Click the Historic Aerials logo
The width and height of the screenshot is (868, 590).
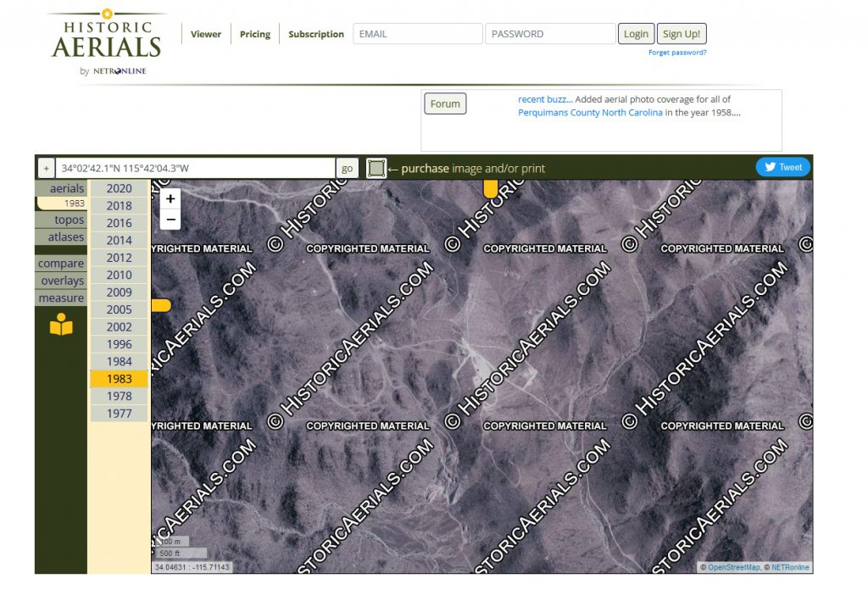[106, 42]
